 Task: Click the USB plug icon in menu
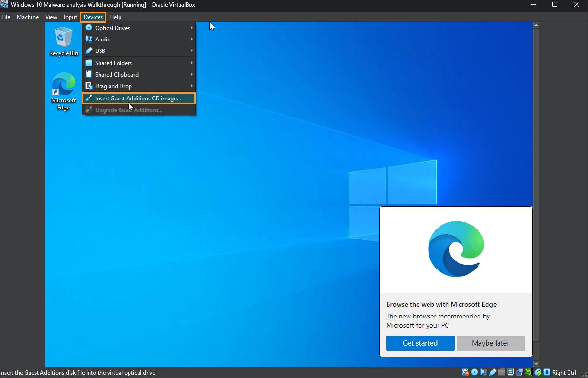coord(89,50)
